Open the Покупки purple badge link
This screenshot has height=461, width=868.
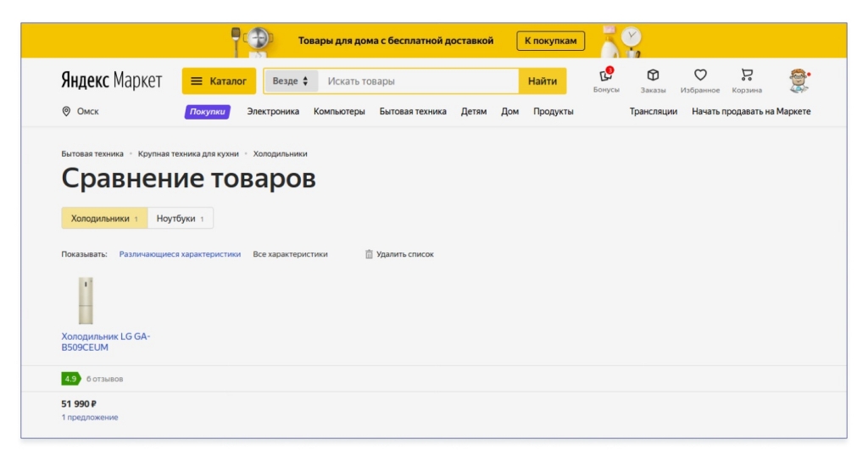coord(207,111)
